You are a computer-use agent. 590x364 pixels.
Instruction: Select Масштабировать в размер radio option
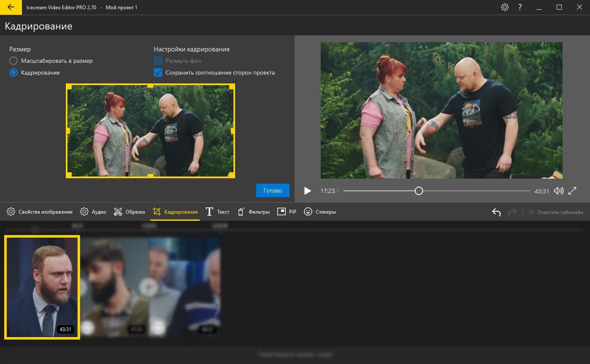[x=51, y=61]
